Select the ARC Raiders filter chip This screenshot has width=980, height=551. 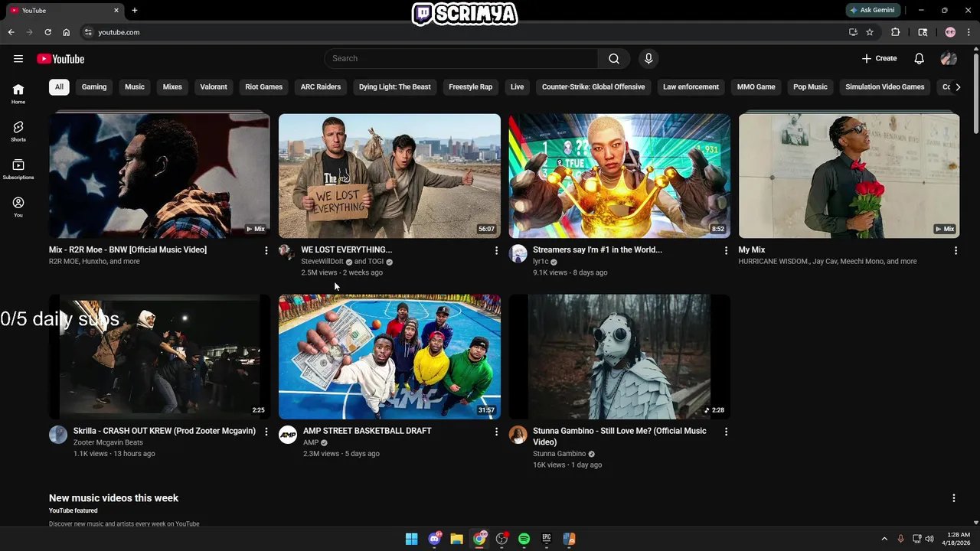[x=321, y=87]
